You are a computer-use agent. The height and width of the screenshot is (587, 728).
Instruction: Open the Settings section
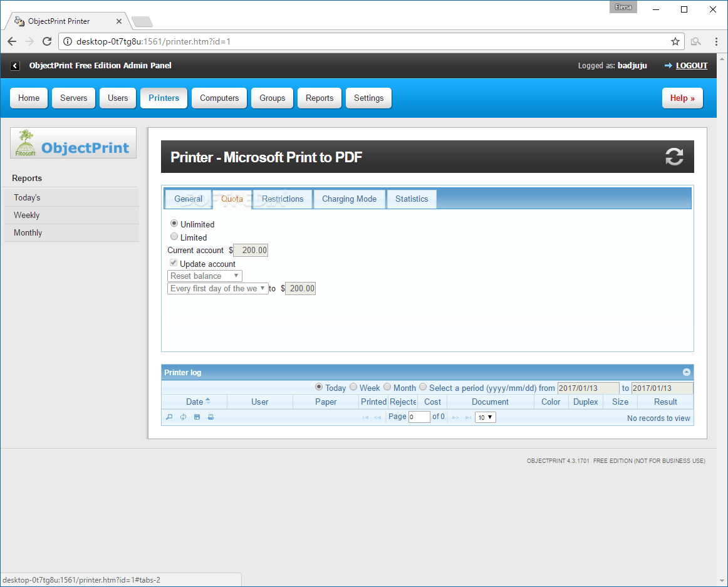[x=368, y=98]
